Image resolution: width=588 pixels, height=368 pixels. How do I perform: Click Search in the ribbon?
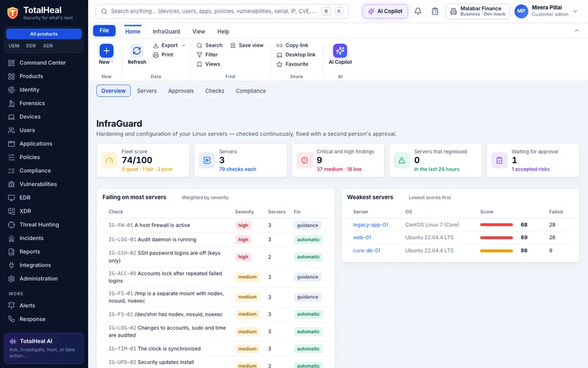(x=209, y=45)
